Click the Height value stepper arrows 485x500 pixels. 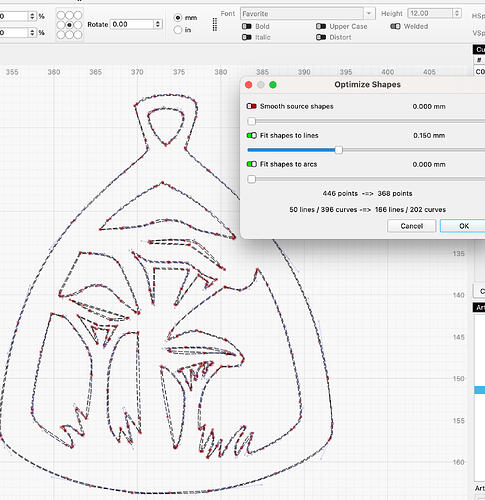pos(457,13)
